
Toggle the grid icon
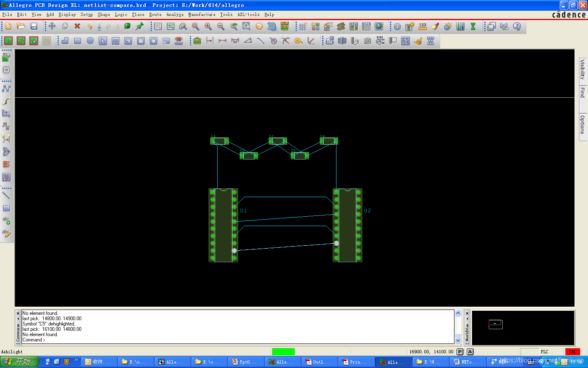303,27
